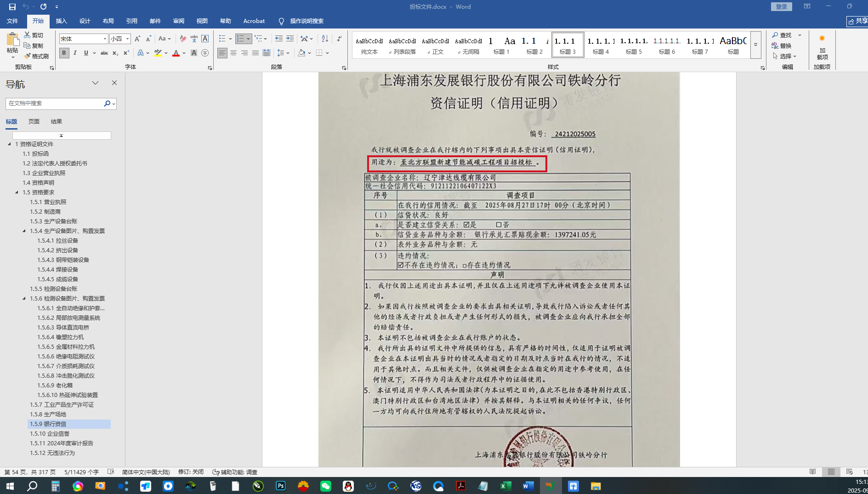
Task: Apply character shading to text
Action: click(x=194, y=53)
